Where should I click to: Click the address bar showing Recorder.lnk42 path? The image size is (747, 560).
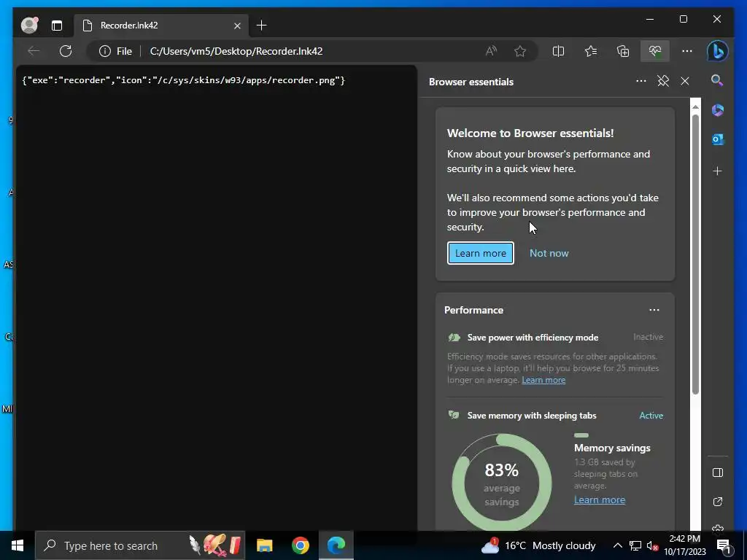(236, 51)
